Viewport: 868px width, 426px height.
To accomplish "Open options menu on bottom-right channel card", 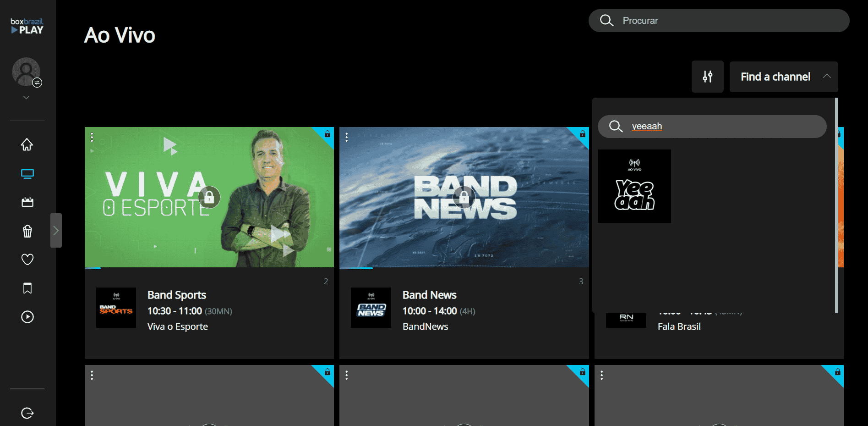I will click(x=602, y=376).
